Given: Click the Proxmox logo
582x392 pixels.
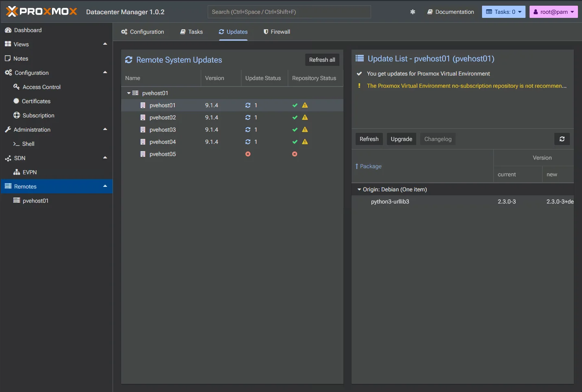Looking at the screenshot, I should click(x=41, y=11).
